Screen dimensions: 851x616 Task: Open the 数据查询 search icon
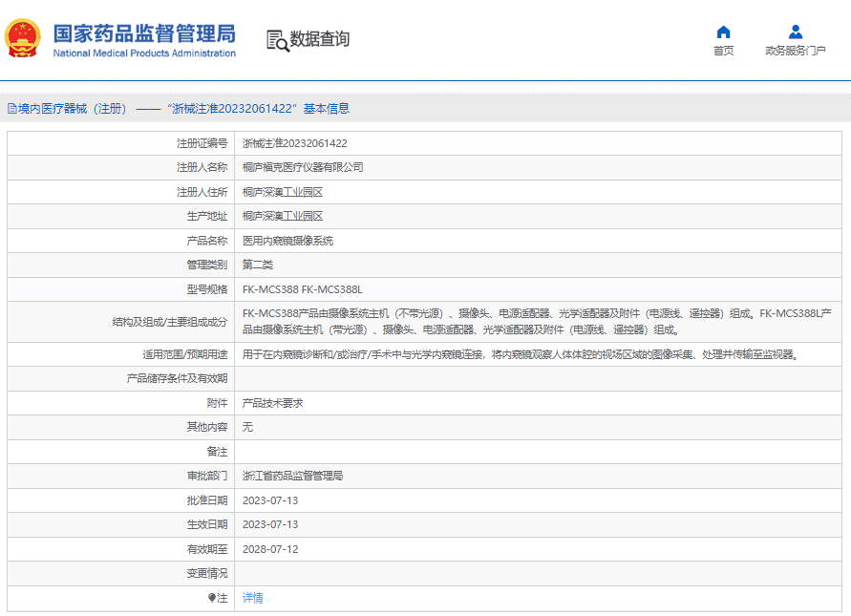pyautogui.click(x=277, y=41)
